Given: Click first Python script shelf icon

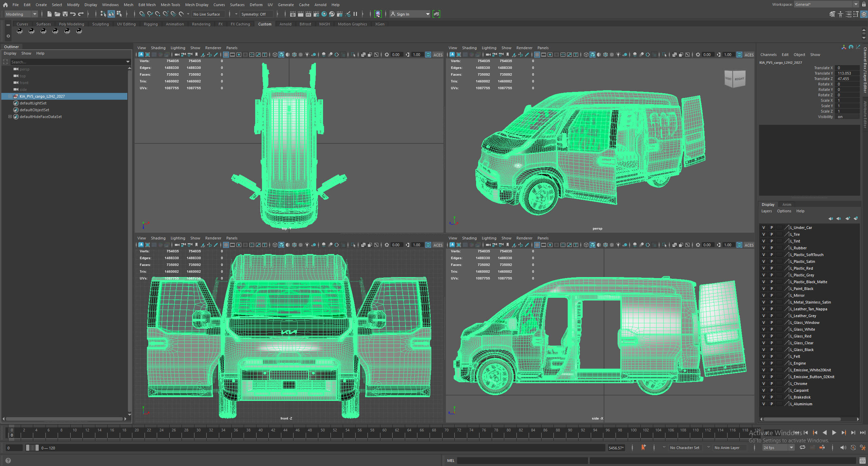Looking at the screenshot, I should [20, 31].
